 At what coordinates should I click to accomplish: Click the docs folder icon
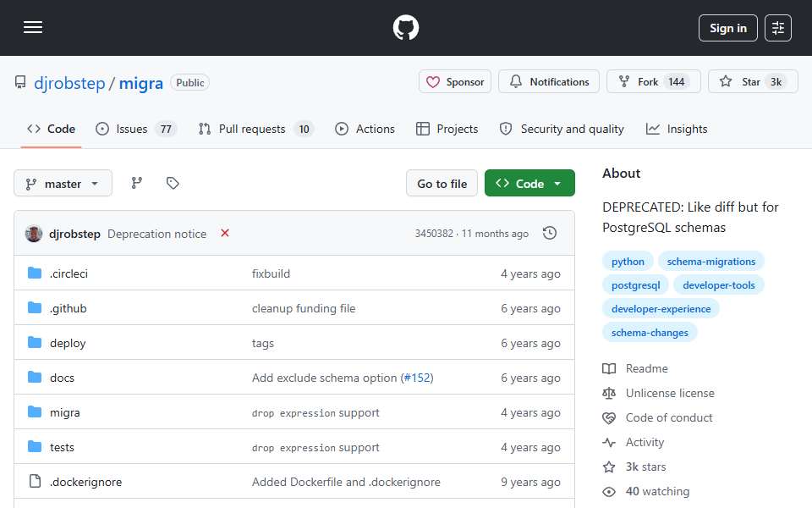(x=35, y=378)
